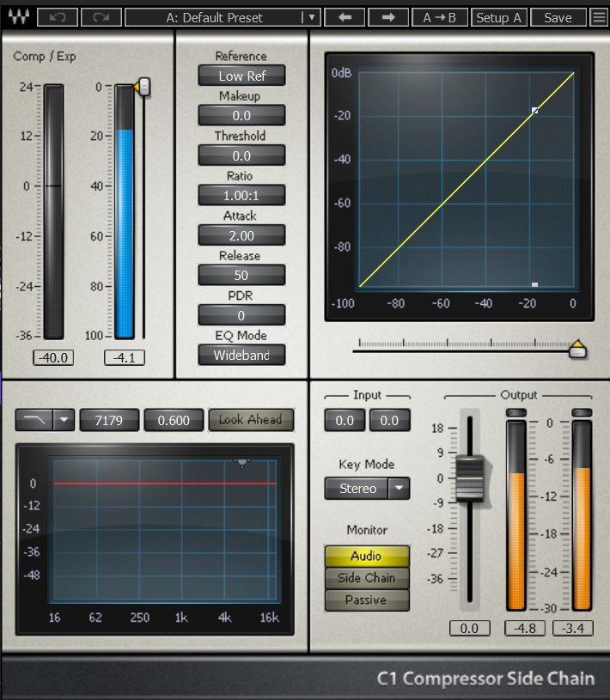Change the EQ Mode Wideband selector
Viewport: 610px width, 700px height.
click(241, 355)
